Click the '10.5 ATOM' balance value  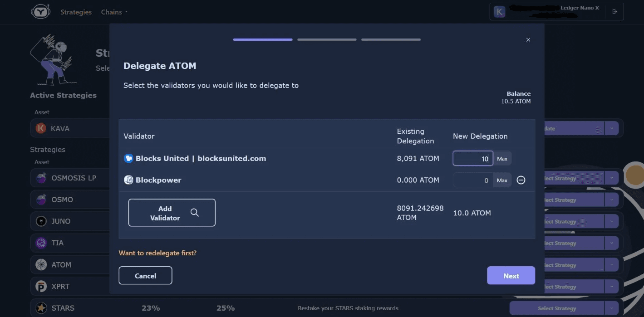pos(516,102)
